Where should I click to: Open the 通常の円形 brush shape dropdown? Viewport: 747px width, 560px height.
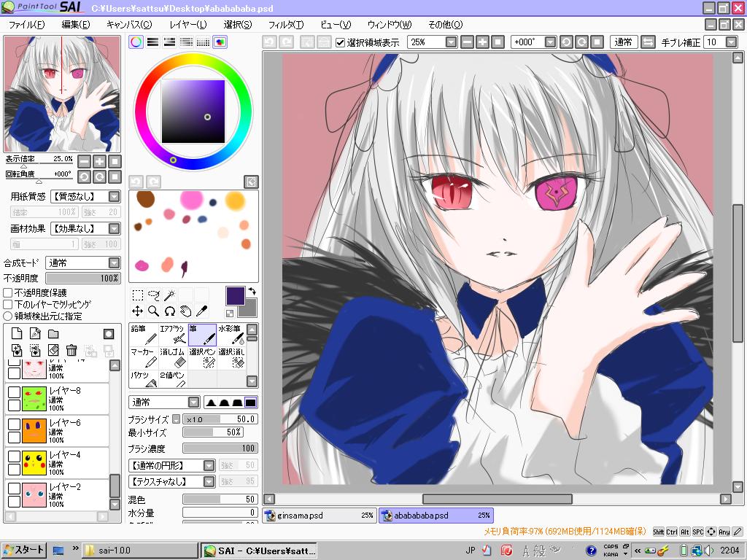209,466
